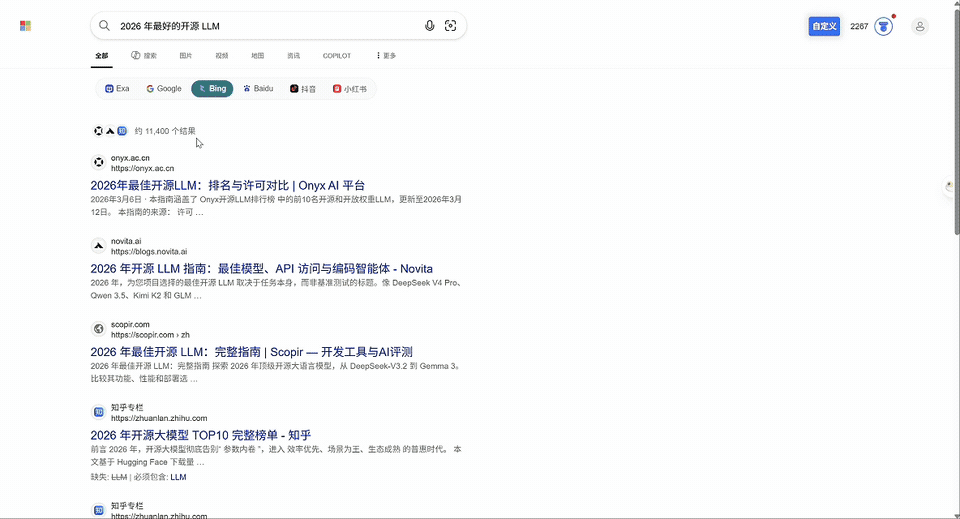This screenshot has width=960, height=519.
Task: Click the zhuanlan.zhihu.com URL under TOP10 result
Action: (159, 418)
